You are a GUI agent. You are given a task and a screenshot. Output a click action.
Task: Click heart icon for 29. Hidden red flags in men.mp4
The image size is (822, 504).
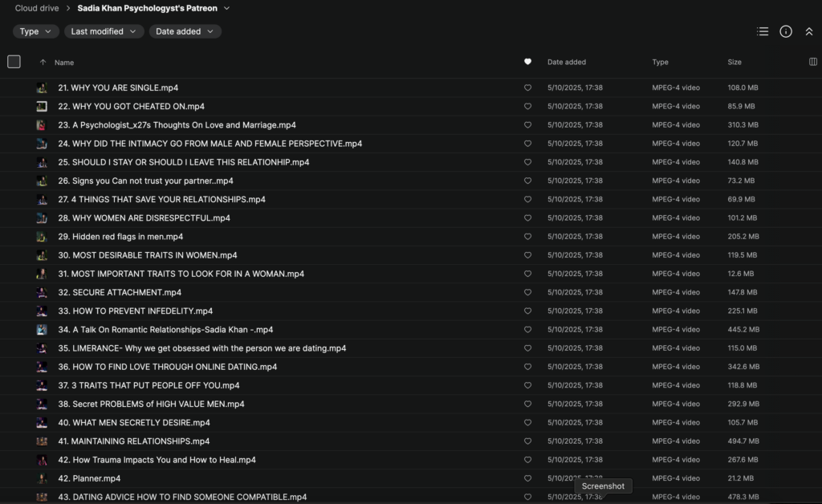coord(527,237)
